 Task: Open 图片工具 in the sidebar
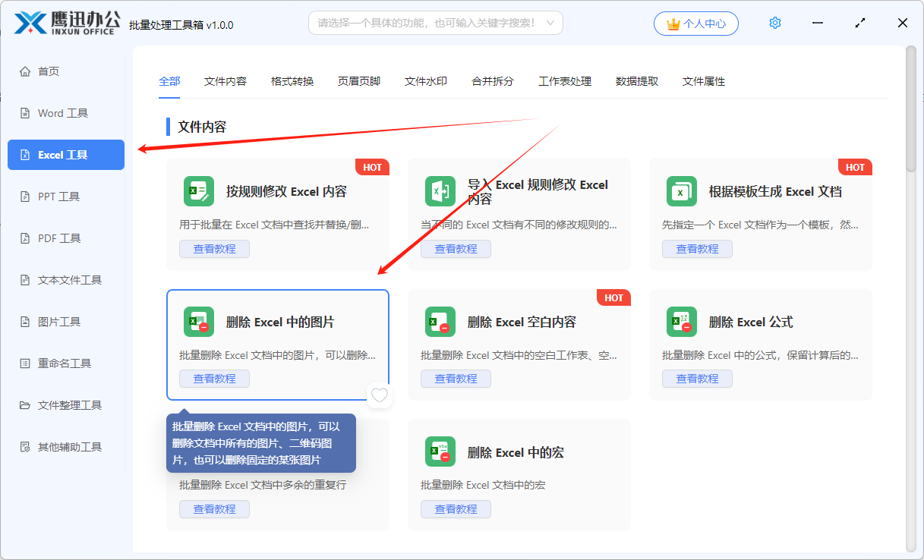(26, 321)
